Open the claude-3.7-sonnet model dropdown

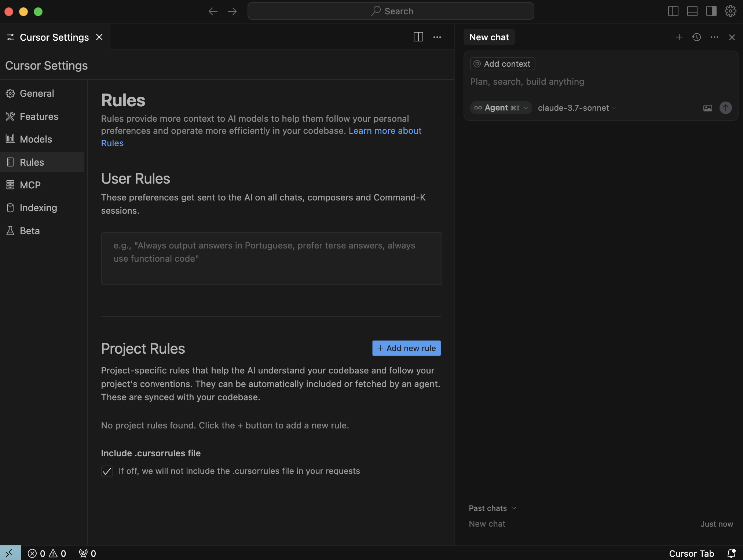click(x=577, y=108)
